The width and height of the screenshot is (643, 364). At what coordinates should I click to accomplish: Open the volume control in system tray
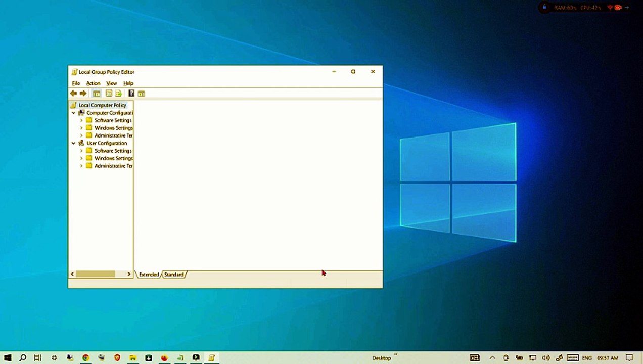546,358
